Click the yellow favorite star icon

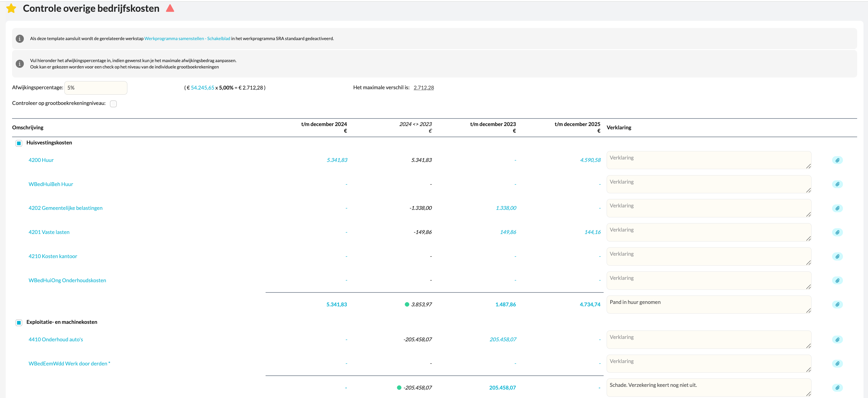pos(11,8)
